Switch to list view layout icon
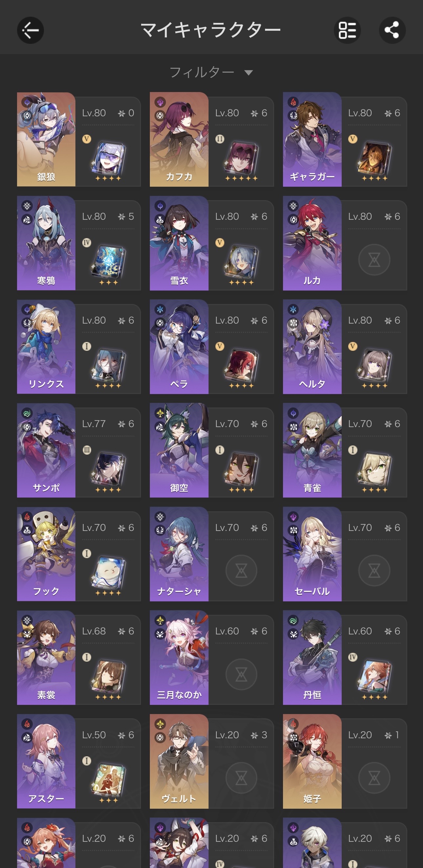This screenshot has width=423, height=868. [x=347, y=30]
